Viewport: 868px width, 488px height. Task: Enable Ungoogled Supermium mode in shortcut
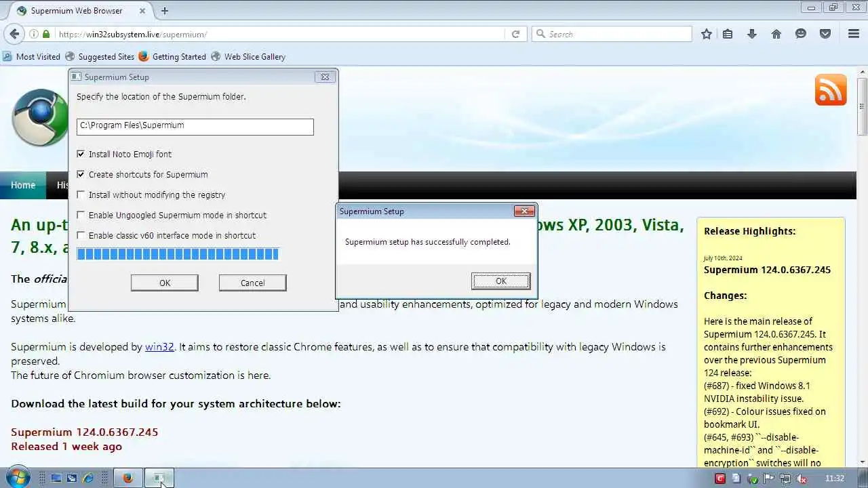[x=81, y=216]
